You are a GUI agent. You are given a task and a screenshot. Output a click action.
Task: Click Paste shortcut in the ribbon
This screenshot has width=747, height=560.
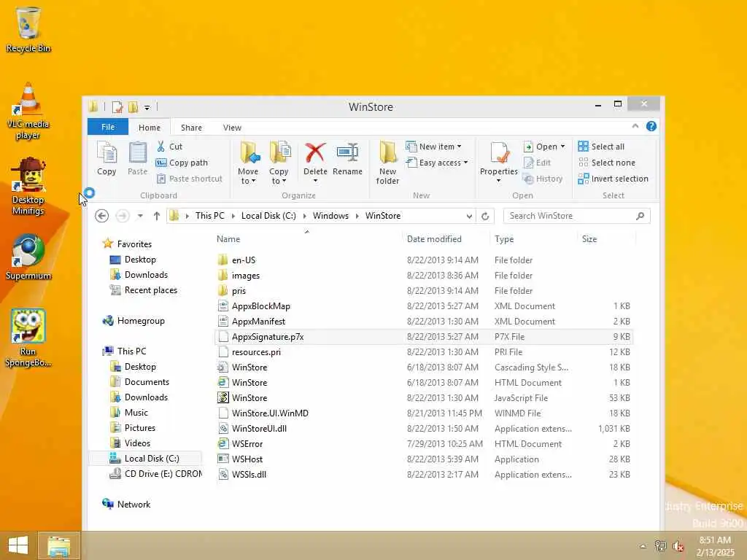[x=190, y=179]
